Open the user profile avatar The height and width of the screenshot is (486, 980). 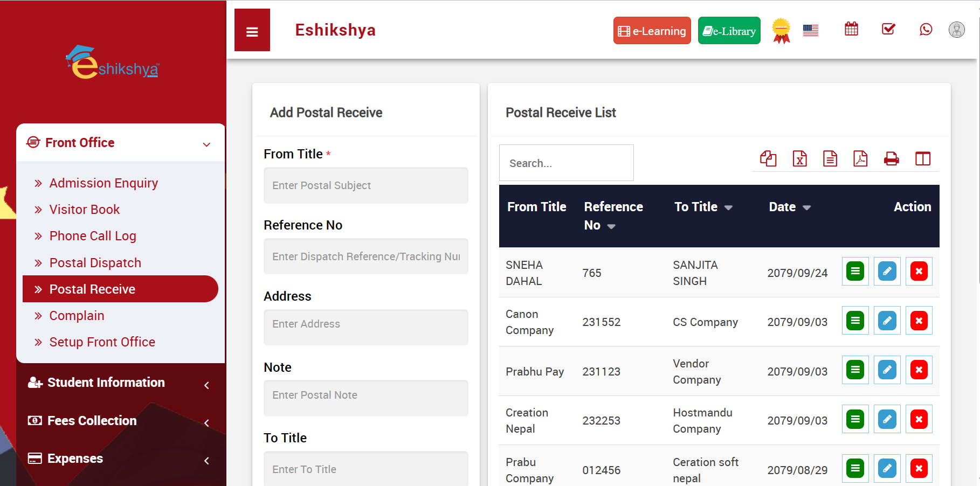click(956, 30)
